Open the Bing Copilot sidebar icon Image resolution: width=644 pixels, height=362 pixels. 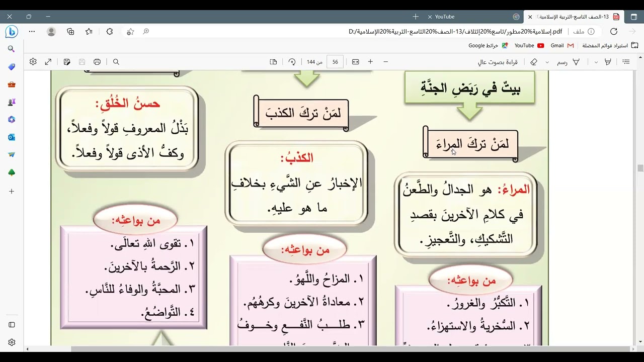[11, 32]
